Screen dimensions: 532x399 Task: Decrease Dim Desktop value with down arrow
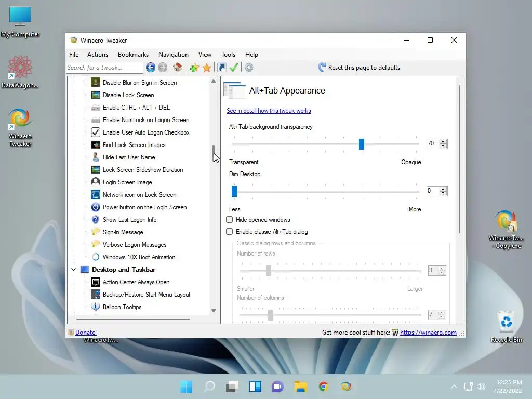(x=443, y=193)
